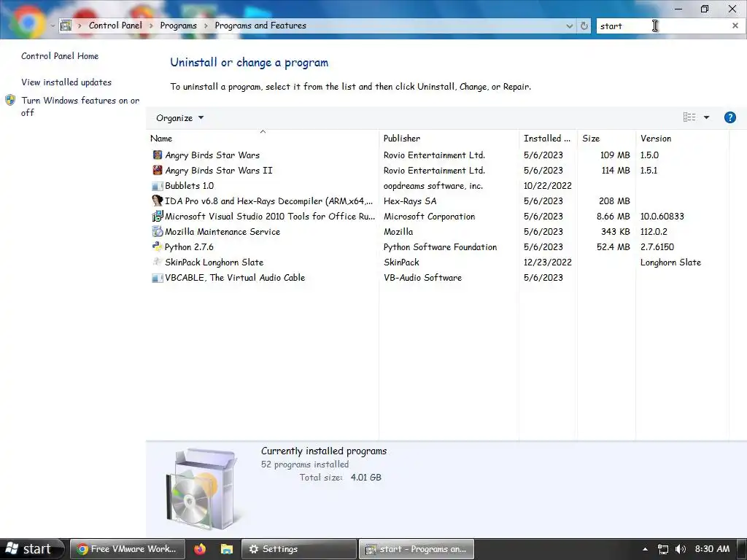Viewport: 747px width, 560px height.
Task: Select Angry Birds Star Wars II entry
Action: coord(219,171)
